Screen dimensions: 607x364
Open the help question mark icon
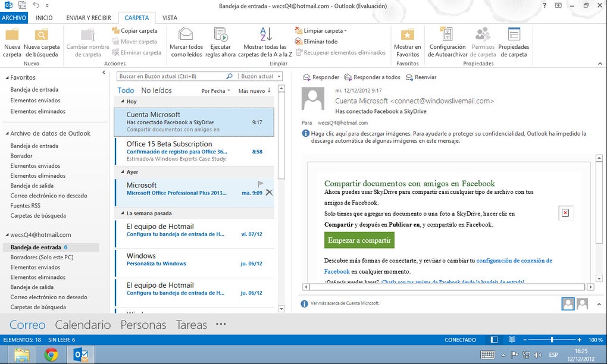pos(545,5)
